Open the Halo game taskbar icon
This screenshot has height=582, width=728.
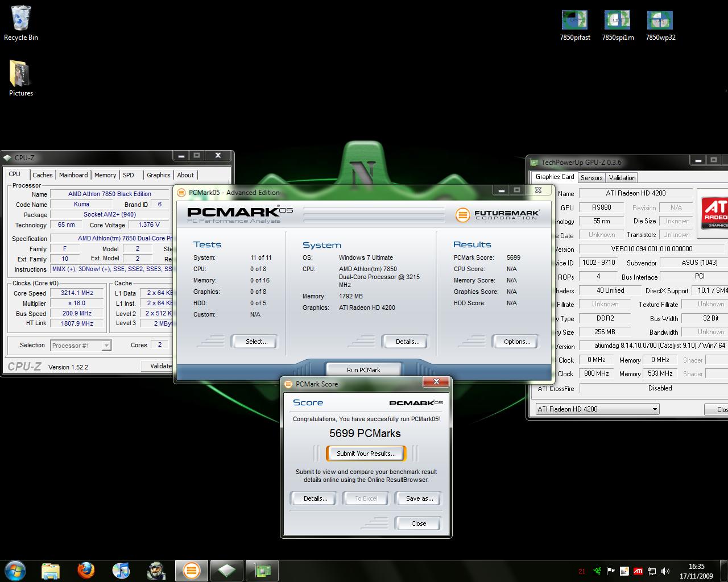(156, 570)
